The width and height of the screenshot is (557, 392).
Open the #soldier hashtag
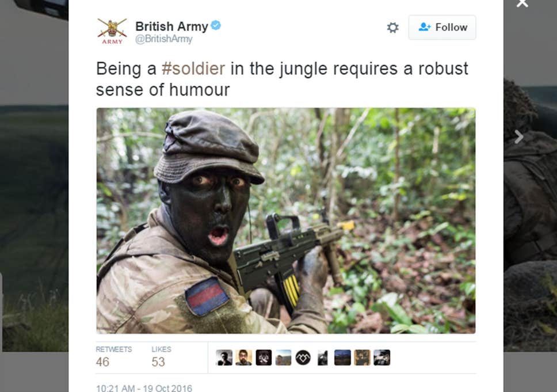(193, 68)
